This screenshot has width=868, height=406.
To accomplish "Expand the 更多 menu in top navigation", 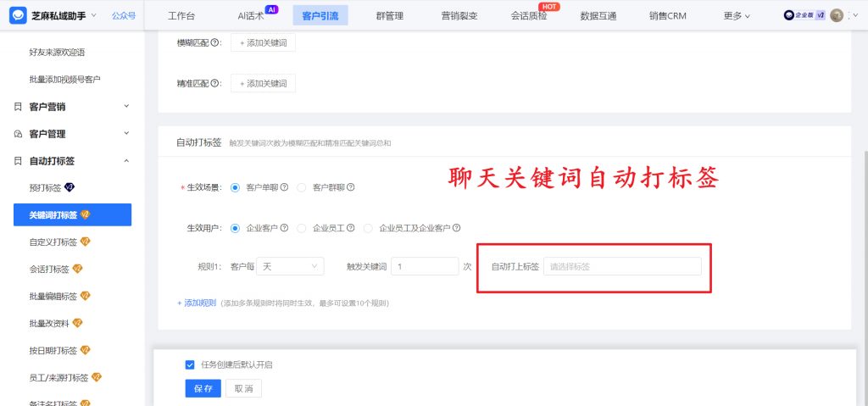I will [737, 15].
